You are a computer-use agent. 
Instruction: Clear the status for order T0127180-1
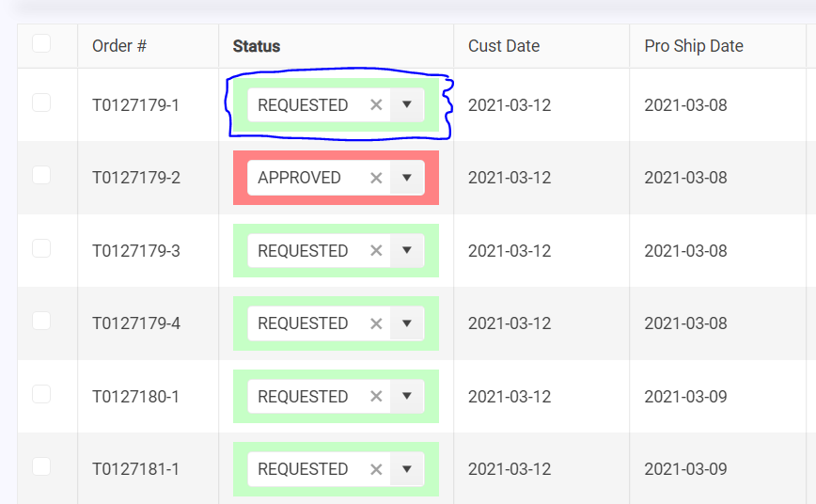pyautogui.click(x=376, y=397)
